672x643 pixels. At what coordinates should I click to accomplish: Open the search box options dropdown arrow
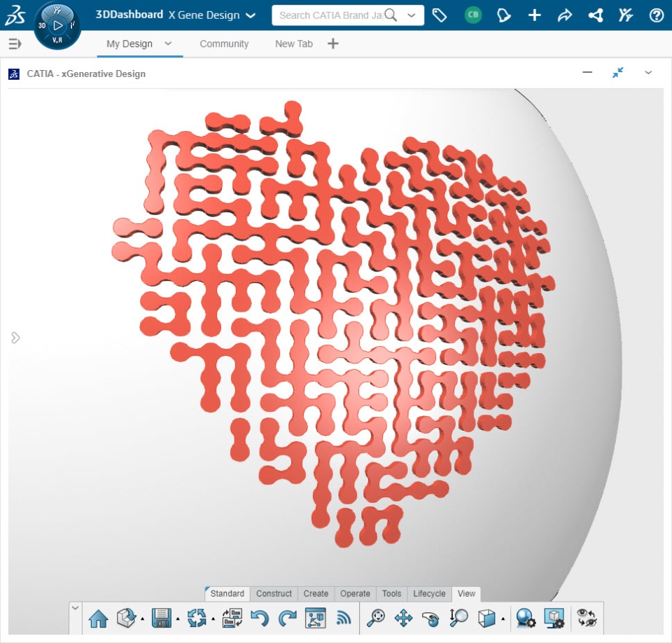pyautogui.click(x=412, y=15)
